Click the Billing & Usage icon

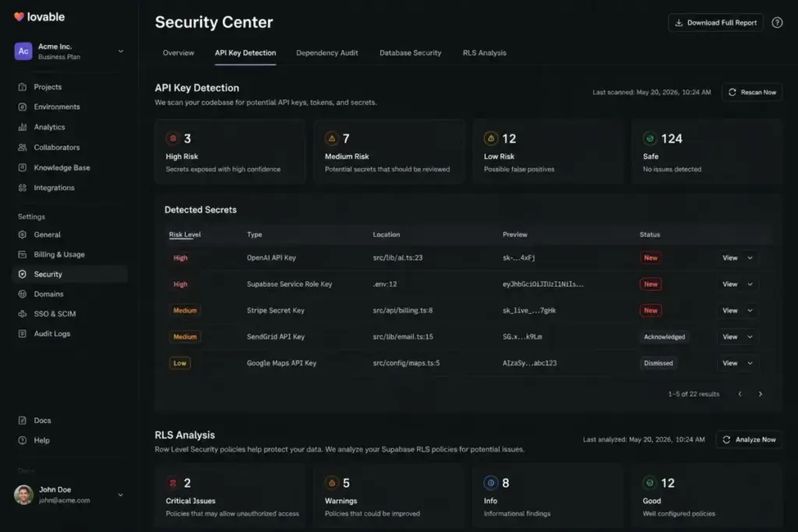pos(23,254)
